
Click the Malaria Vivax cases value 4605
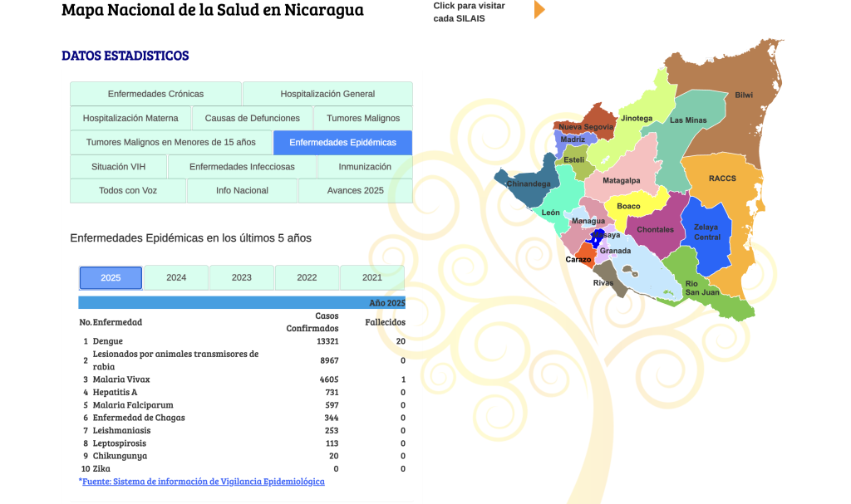(329, 379)
